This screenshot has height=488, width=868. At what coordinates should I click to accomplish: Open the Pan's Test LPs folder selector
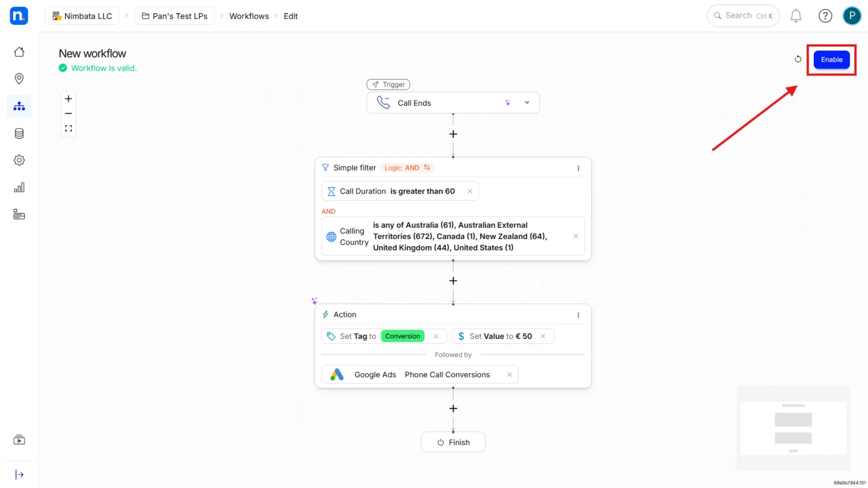(175, 16)
